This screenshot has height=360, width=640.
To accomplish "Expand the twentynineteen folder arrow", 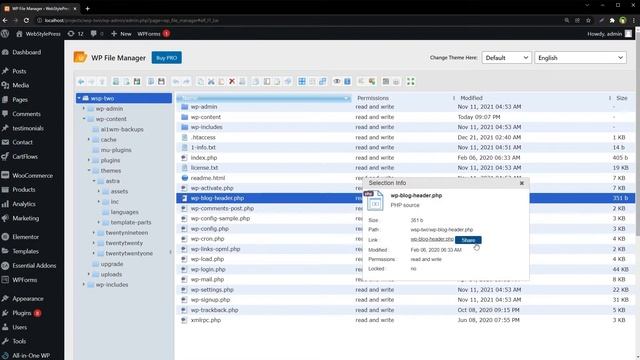I will tap(94, 232).
